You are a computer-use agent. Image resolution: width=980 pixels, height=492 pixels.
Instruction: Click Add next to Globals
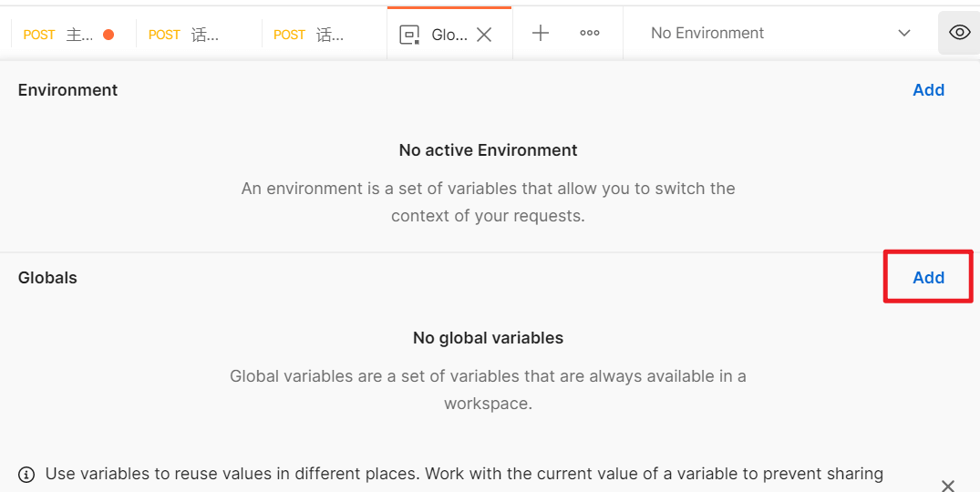coord(928,278)
